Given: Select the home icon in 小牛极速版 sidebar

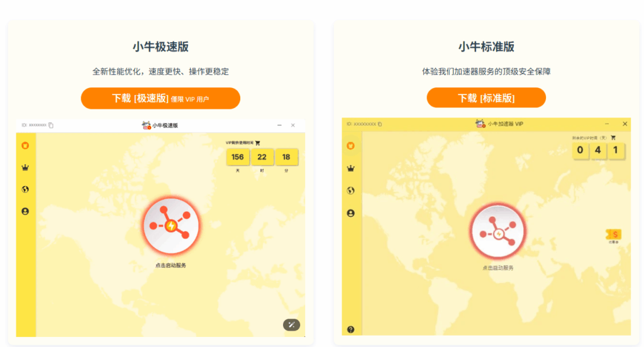Looking at the screenshot, I should (25, 146).
